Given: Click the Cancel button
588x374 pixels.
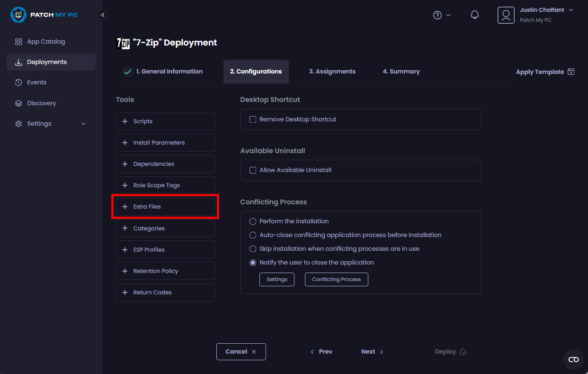Looking at the screenshot, I should (x=241, y=352).
